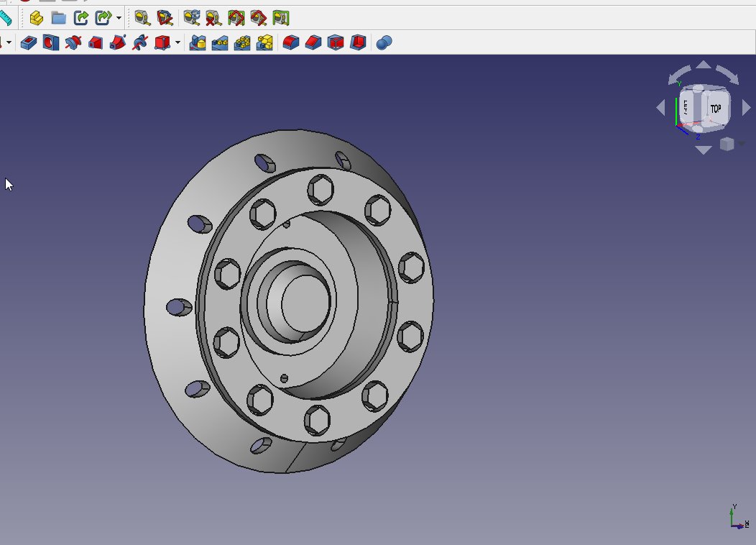Select the Measure Angular tool icon
756x545 pixels.
tap(165, 18)
